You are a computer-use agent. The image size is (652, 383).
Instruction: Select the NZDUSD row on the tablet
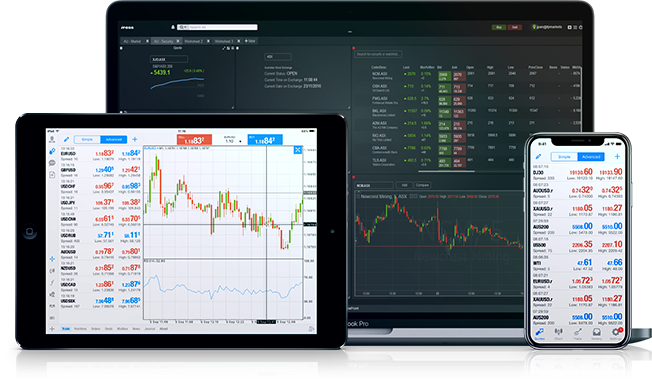(101, 268)
